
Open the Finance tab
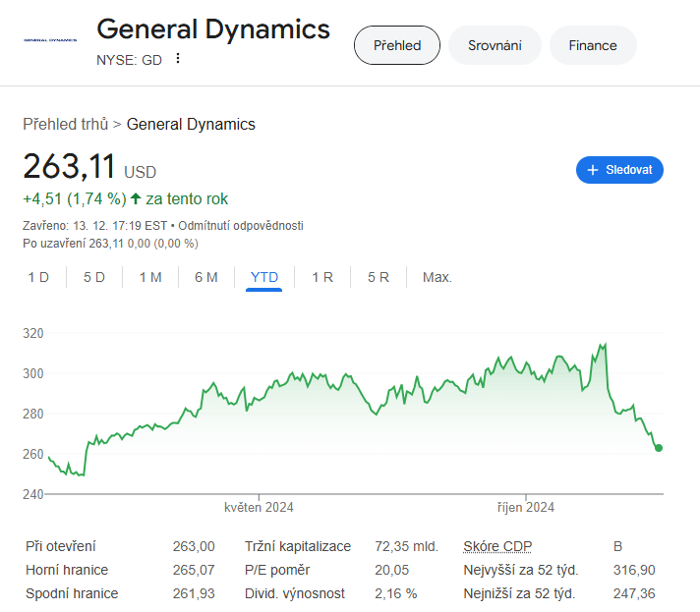(593, 45)
